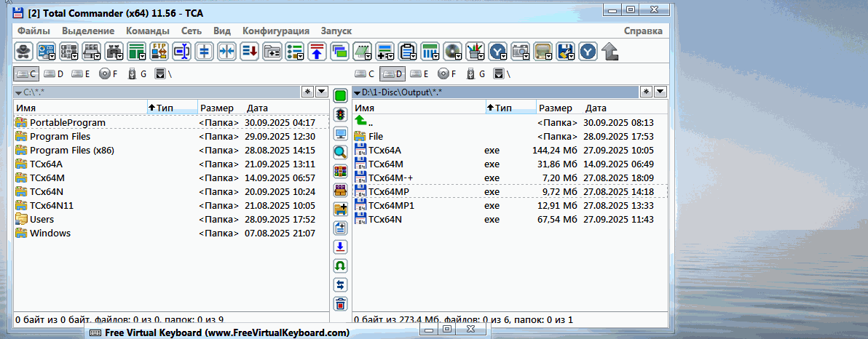This screenshot has height=339, width=868.
Task: Select the TCx64MP1 file in right panel
Action: (x=391, y=205)
